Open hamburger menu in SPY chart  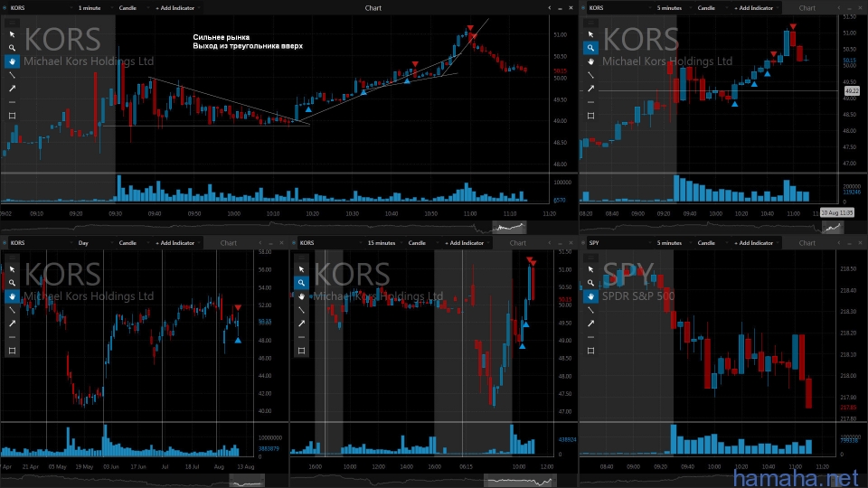590,258
